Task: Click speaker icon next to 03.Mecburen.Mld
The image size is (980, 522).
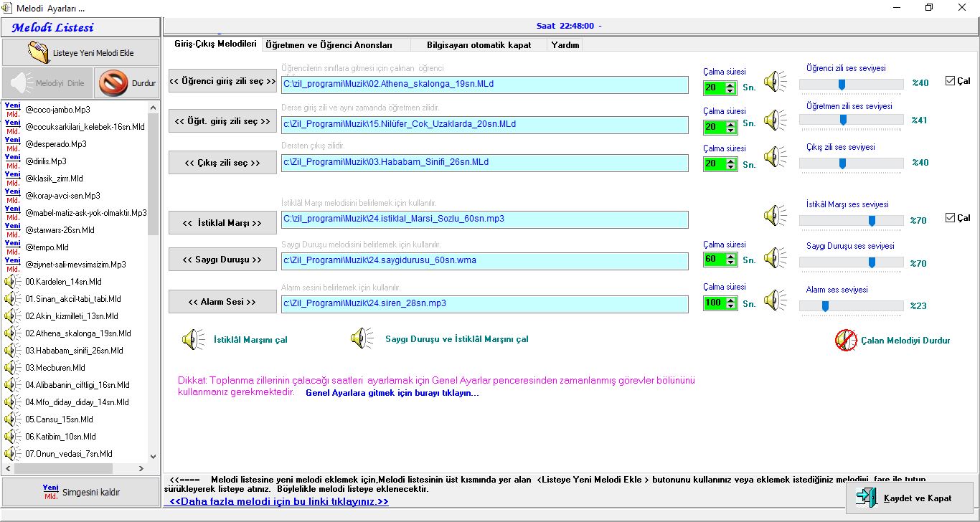Action: (12, 368)
